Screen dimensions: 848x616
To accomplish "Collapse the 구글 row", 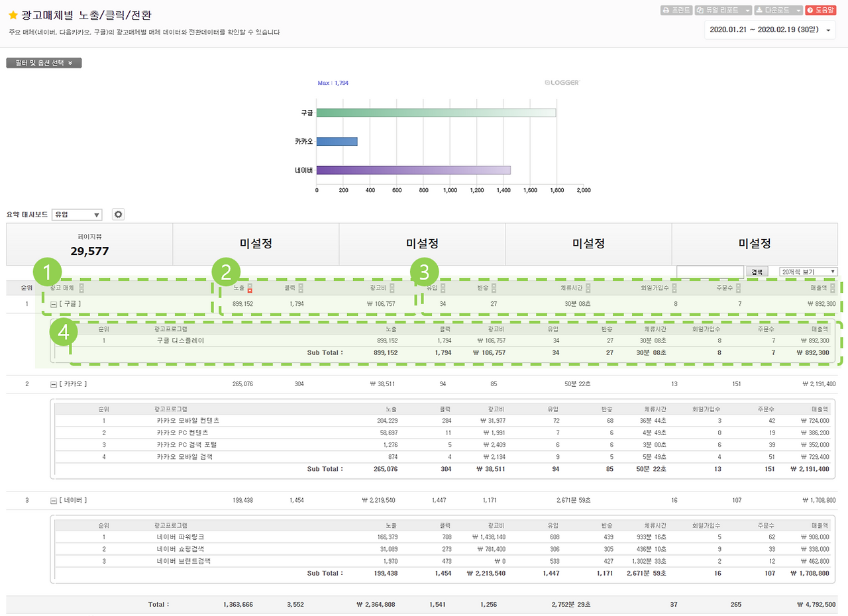I will click(54, 304).
